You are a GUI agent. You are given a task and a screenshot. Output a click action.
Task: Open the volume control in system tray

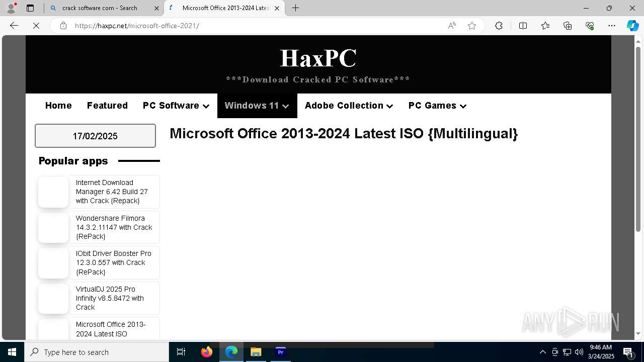tap(579, 352)
